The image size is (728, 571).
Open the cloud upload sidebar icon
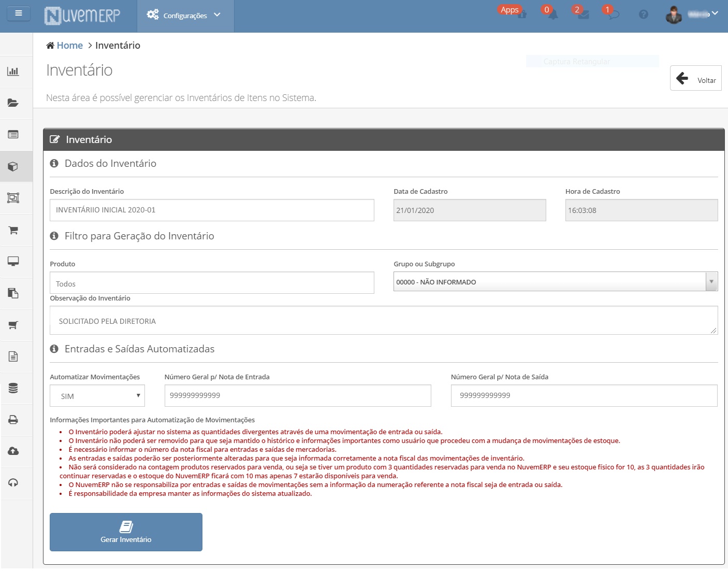(x=13, y=451)
